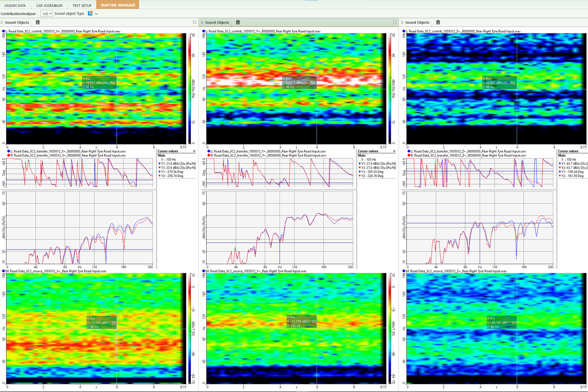
Task: Open the middle Sound Objects hamburger menu
Action: click(x=202, y=22)
